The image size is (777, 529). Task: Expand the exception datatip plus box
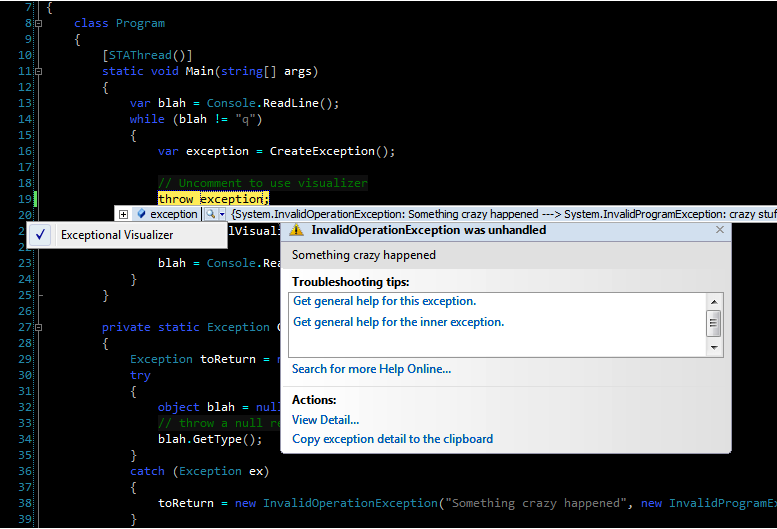(123, 214)
